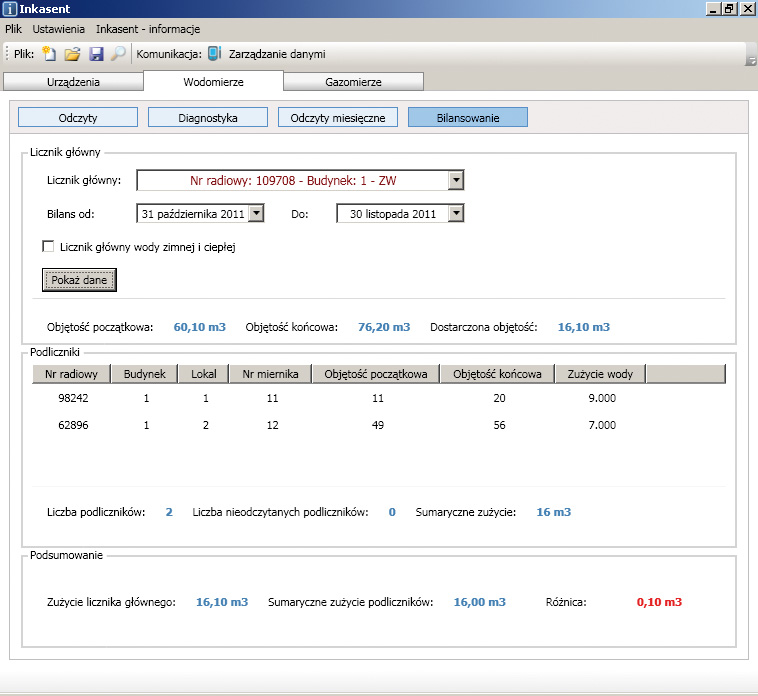Open the Bilans od date picker
This screenshot has height=696, width=758.
coord(255,213)
